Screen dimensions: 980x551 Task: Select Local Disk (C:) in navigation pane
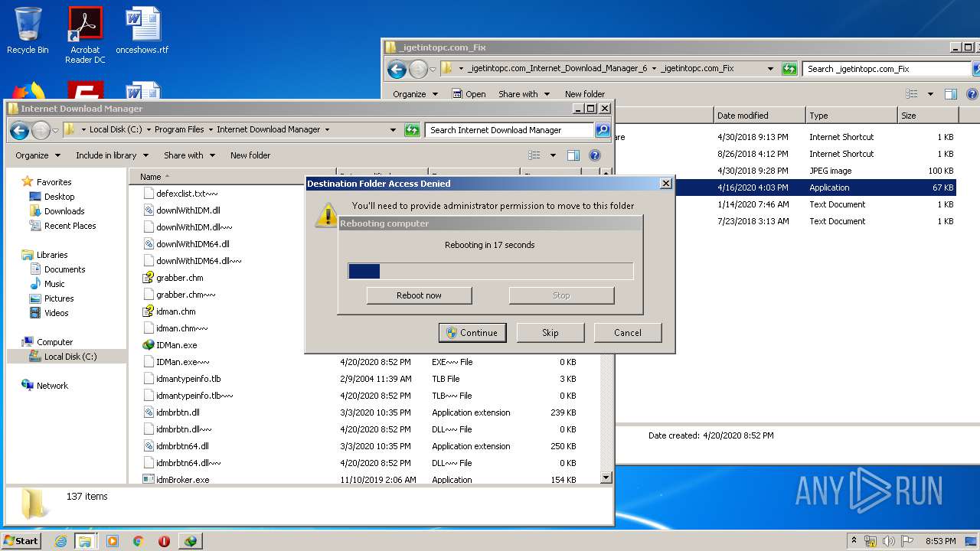[x=70, y=357]
